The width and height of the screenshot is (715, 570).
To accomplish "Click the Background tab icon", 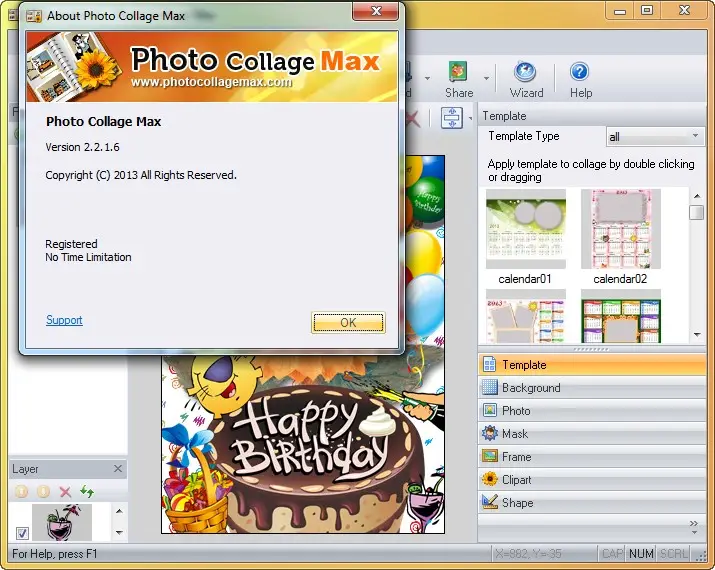I will pos(489,387).
